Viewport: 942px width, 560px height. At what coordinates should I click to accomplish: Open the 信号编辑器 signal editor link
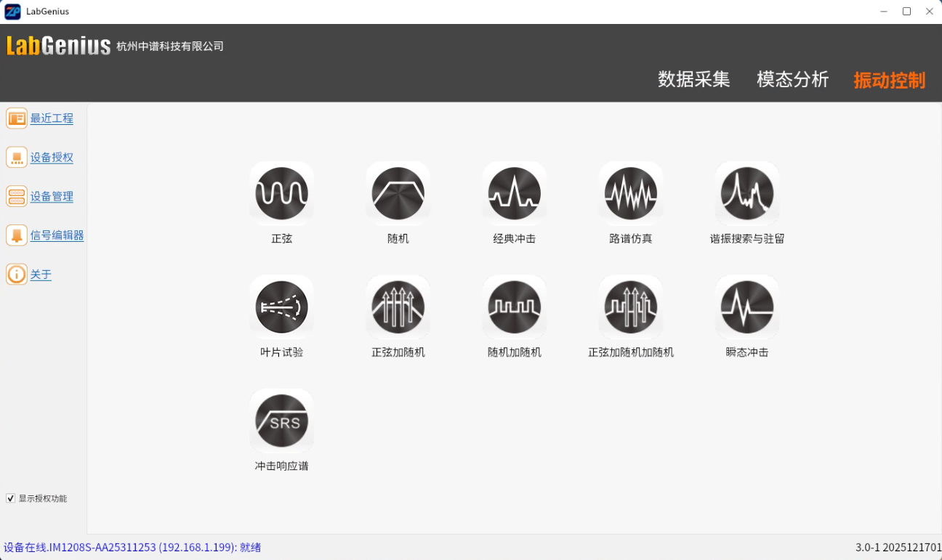point(57,235)
